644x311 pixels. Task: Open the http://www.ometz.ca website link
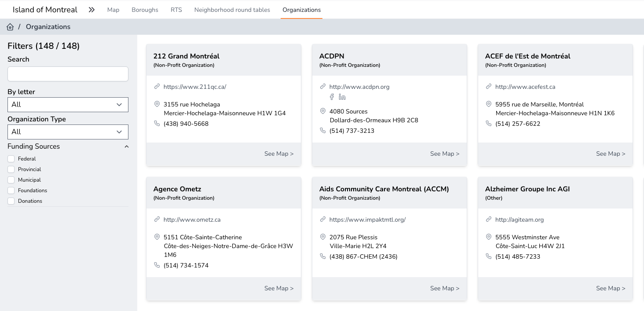click(192, 220)
